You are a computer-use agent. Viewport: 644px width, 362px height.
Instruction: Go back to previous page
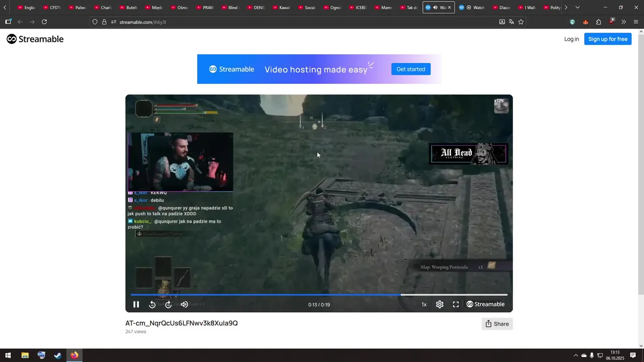20,22
